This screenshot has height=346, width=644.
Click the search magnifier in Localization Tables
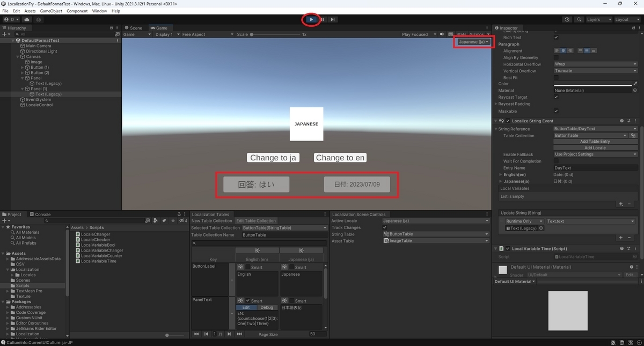click(194, 242)
